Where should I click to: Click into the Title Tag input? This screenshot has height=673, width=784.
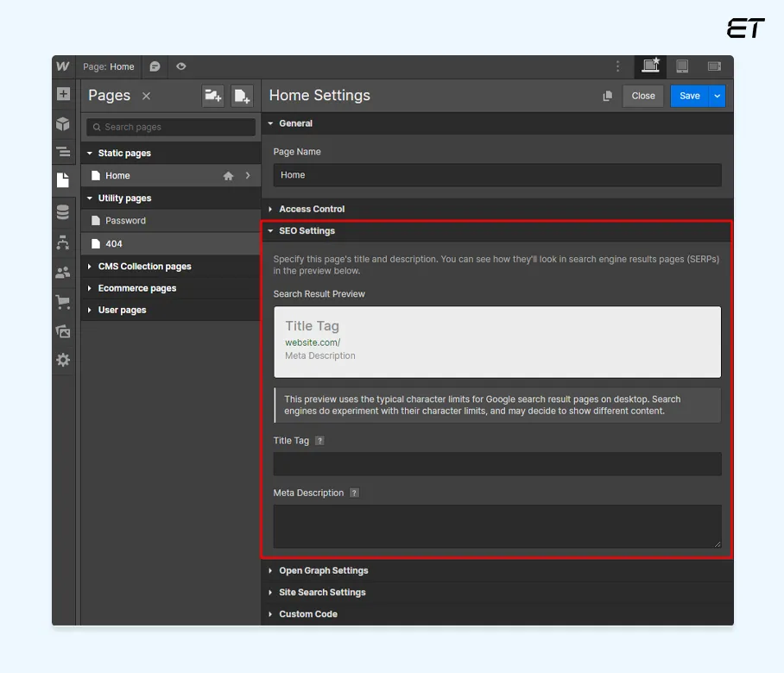pyautogui.click(x=497, y=463)
